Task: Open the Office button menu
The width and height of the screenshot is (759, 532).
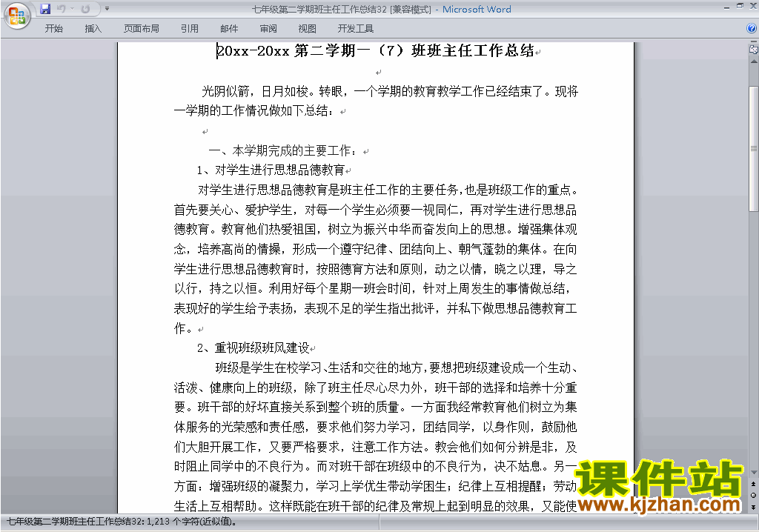Action: point(17,16)
